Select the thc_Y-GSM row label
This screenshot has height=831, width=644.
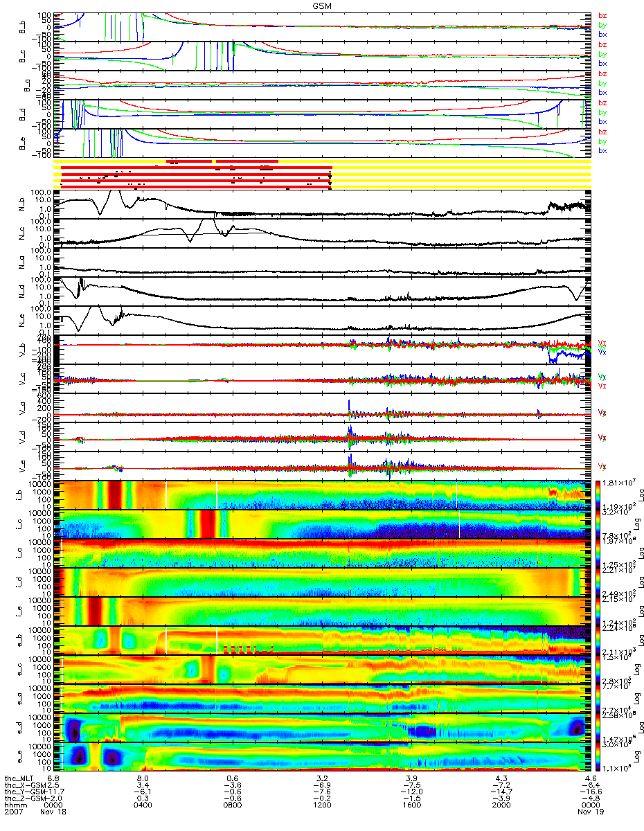[x=24, y=792]
